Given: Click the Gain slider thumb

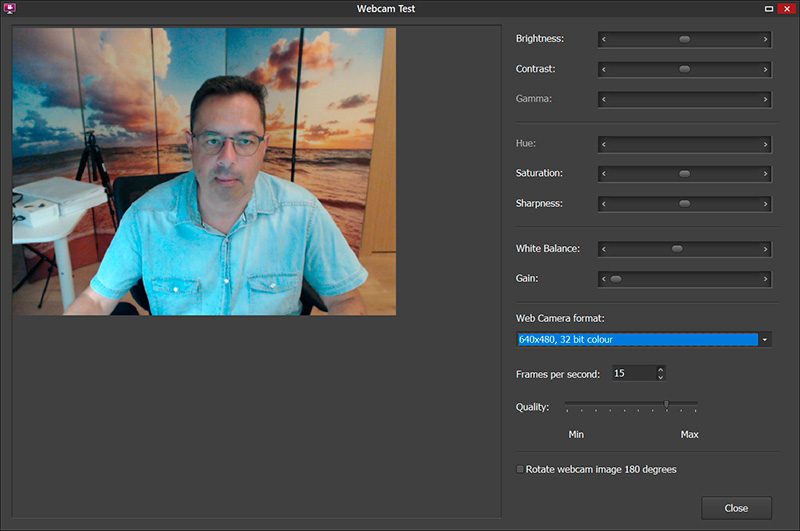Looking at the screenshot, I should pyautogui.click(x=616, y=279).
